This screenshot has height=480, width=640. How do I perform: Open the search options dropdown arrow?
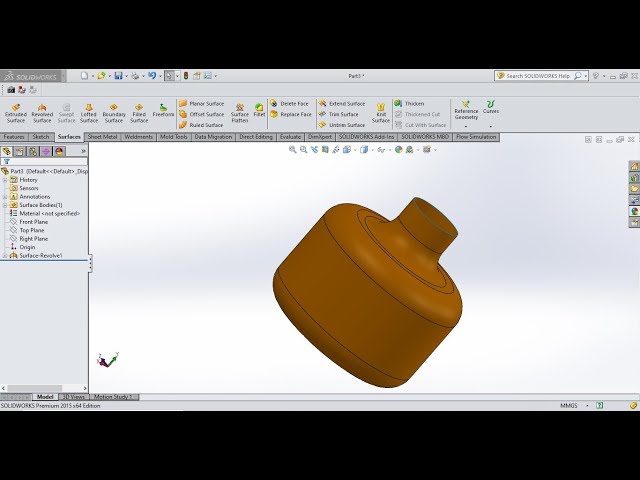tap(586, 76)
